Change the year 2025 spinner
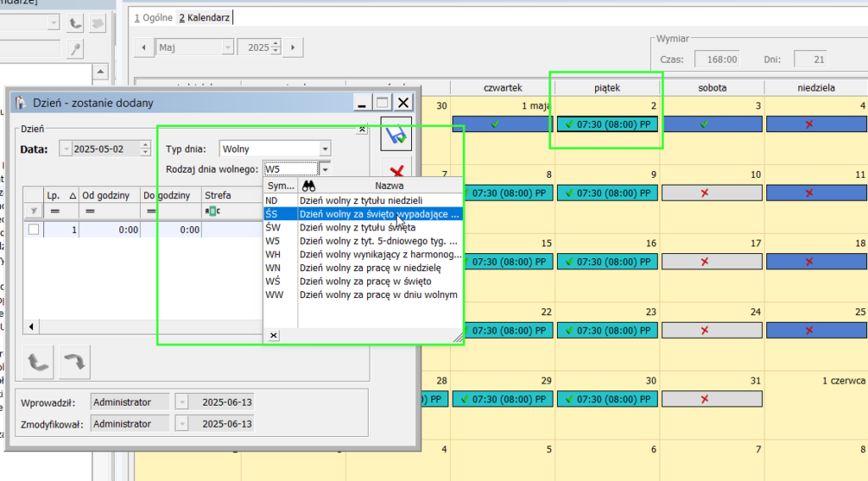 [275, 47]
